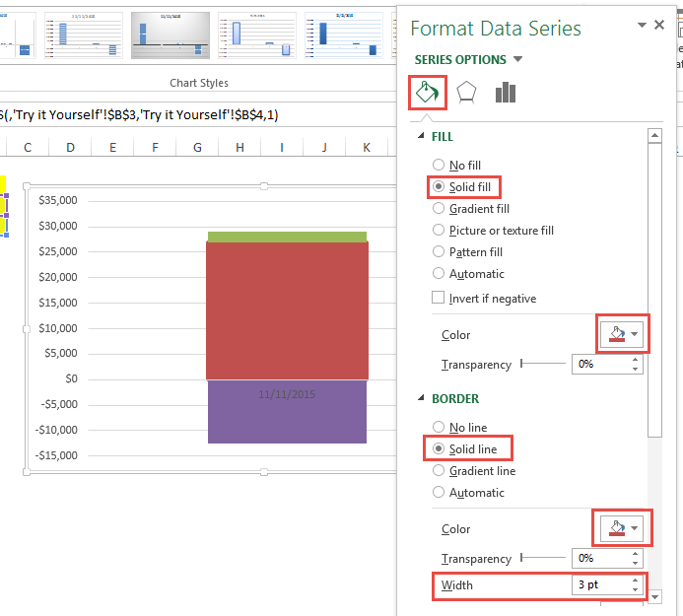Expand the SERIES OPTIONS dropdown arrow
This screenshot has height=616, width=683.
tap(517, 59)
